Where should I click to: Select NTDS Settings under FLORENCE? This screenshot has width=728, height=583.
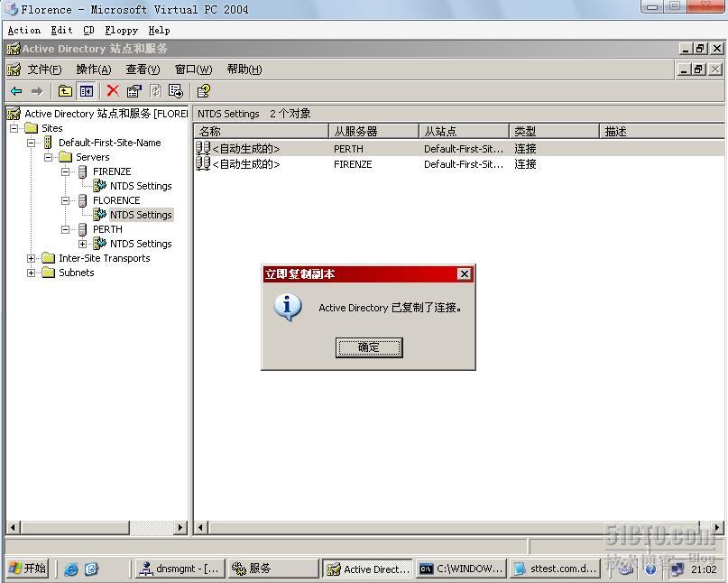click(141, 215)
